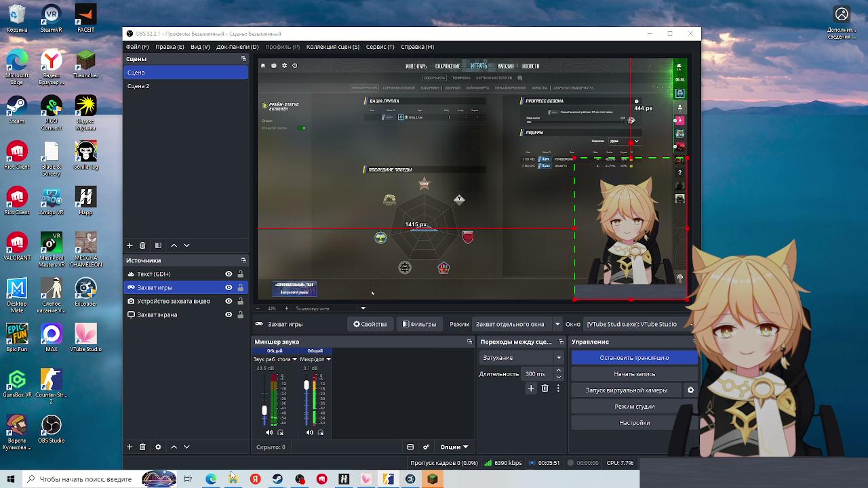The image size is (868, 488).
Task: Open the Режим capture mode dropdown
Action: (x=517, y=324)
